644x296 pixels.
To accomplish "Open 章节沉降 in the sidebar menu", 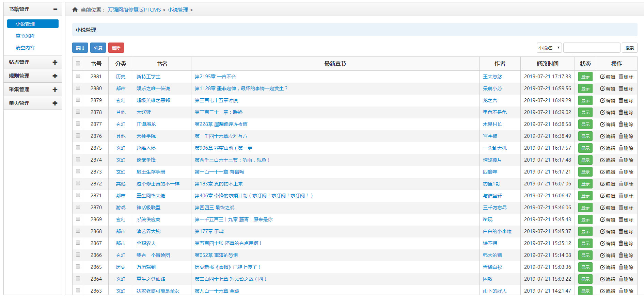I will [25, 36].
